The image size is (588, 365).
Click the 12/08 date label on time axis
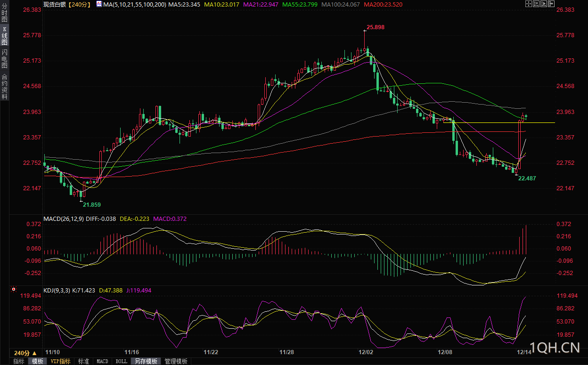[x=445, y=352]
